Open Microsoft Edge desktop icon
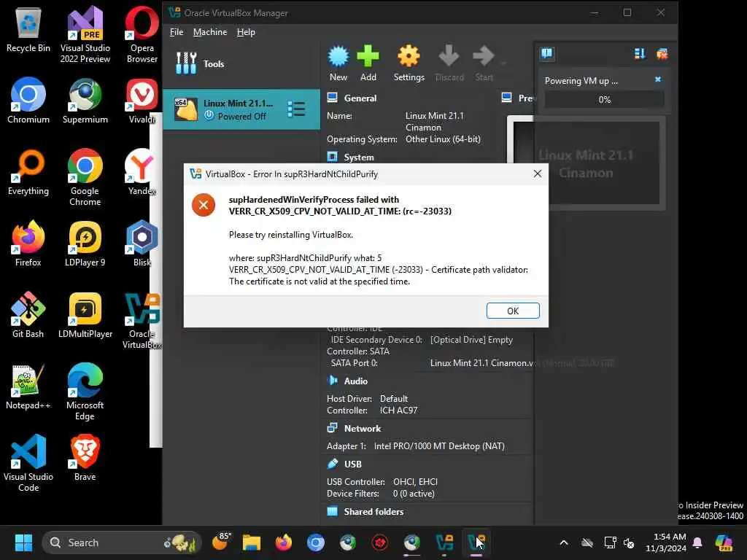The image size is (747, 560). [x=85, y=392]
